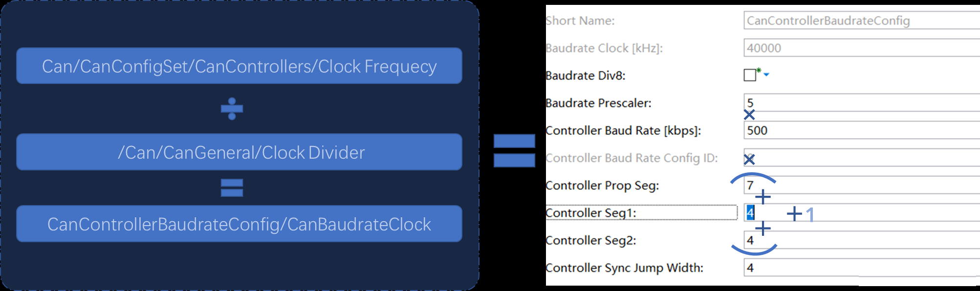Click the X mark in the Config ID field
The height and width of the screenshot is (291, 980).
(x=749, y=159)
